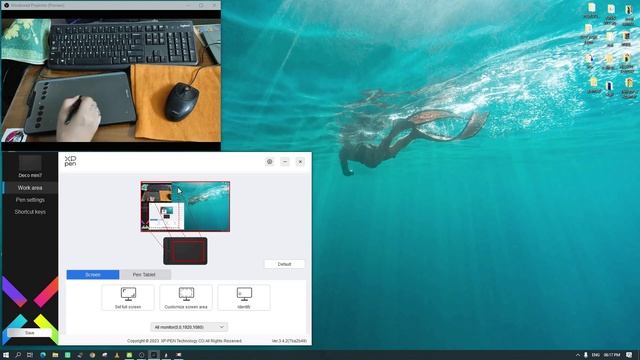Click the microphone tray icon
This screenshot has height=360, width=640.
(x=586, y=355)
